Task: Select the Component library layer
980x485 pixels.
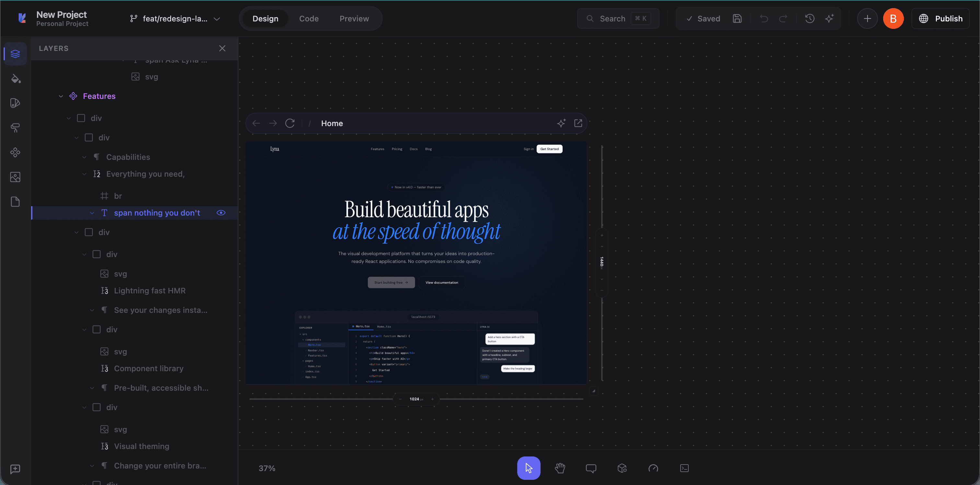Action: pos(135,369)
